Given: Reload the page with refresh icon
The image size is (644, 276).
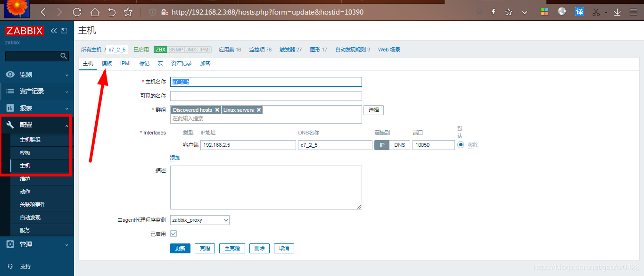Looking at the screenshot, I should (77, 12).
